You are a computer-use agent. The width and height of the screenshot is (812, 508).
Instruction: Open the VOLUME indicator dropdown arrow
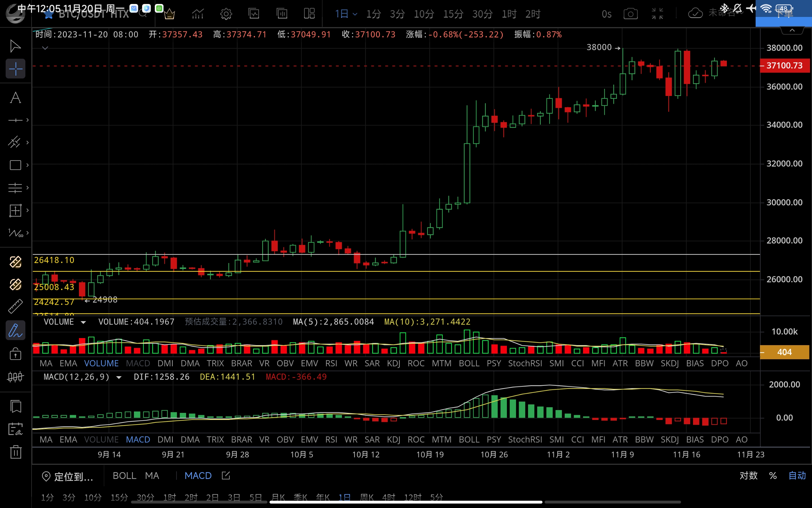(83, 322)
